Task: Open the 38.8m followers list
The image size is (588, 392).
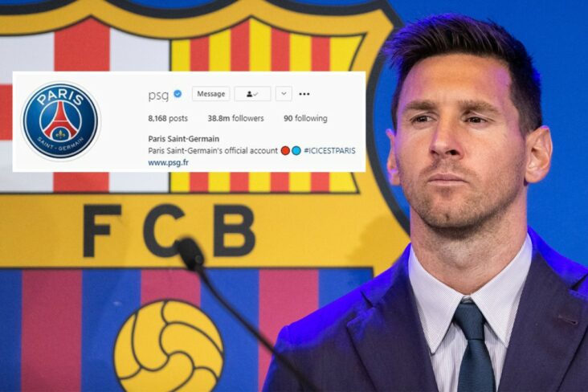Action: 235,119
